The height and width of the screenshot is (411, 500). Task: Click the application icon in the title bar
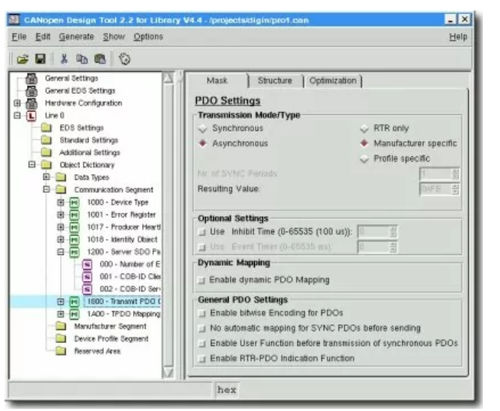coord(14,20)
